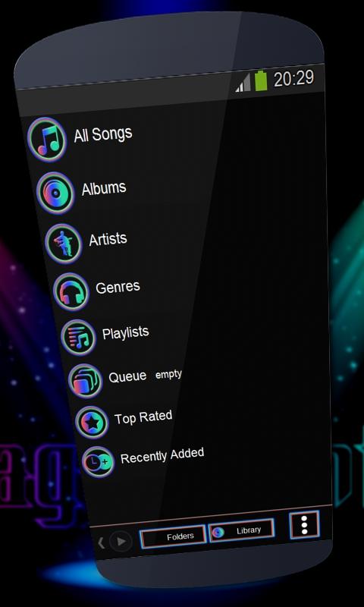This screenshot has height=607, width=364.
Task: Tap the Playlists list-note icon
Action: [79, 338]
